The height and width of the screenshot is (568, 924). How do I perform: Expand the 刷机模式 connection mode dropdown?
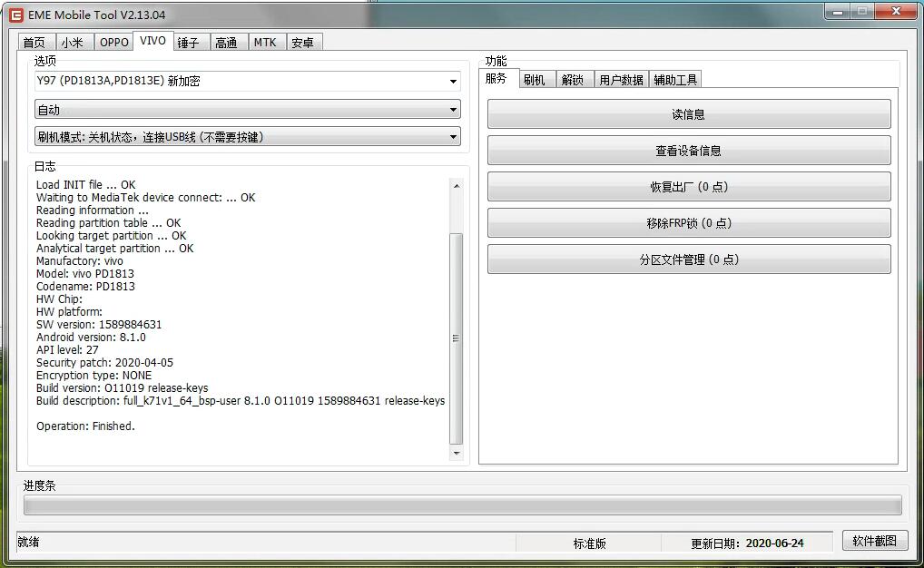coord(248,137)
